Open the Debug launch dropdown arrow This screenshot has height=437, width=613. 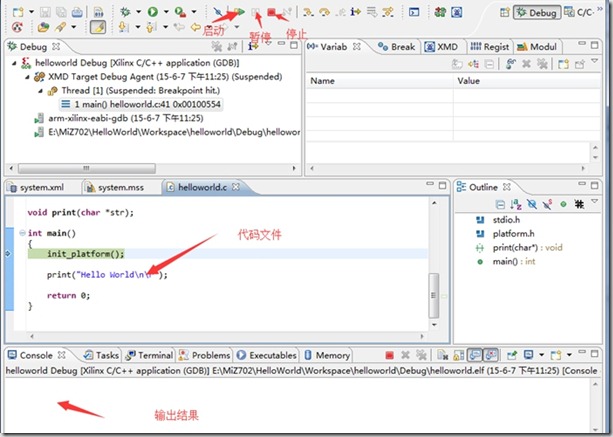(x=138, y=12)
